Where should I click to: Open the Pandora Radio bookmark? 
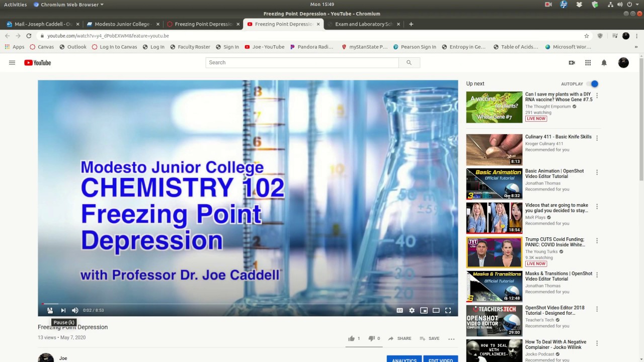(311, 47)
